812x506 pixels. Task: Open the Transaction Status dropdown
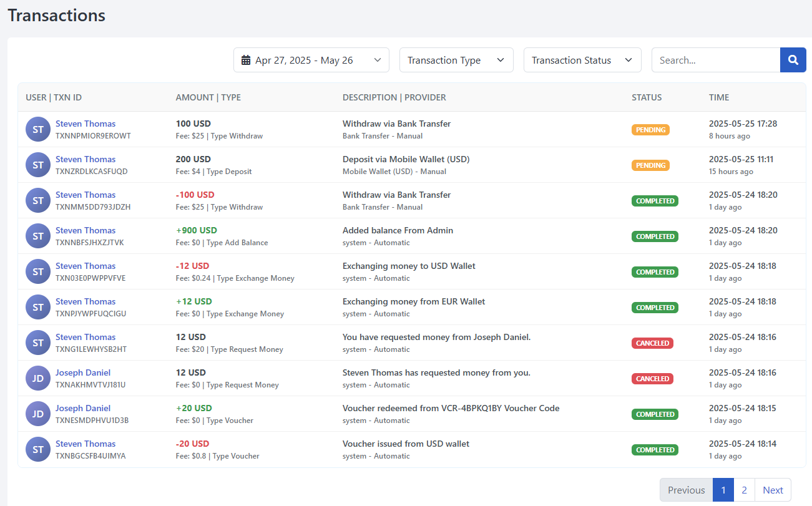[x=582, y=60]
